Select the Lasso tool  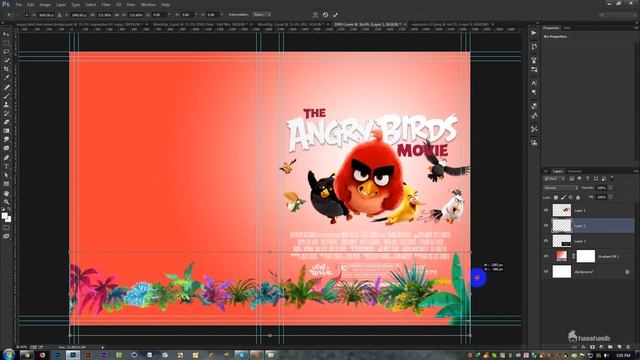click(6, 51)
